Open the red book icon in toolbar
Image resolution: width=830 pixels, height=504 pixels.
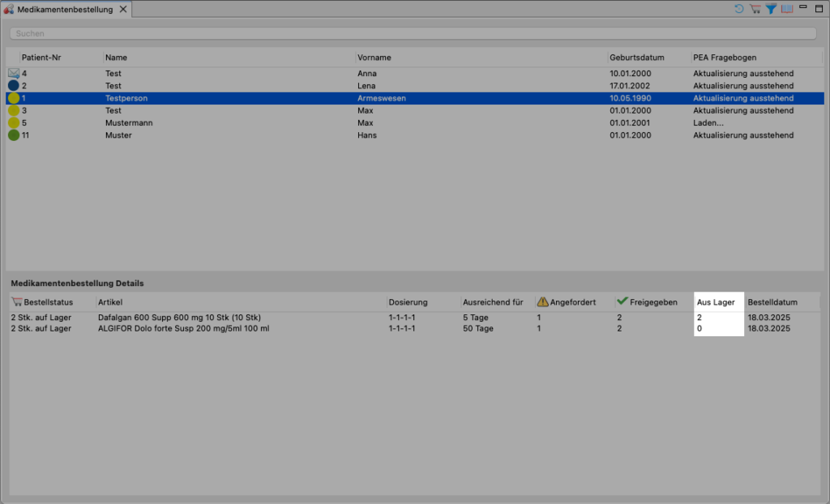(x=786, y=9)
